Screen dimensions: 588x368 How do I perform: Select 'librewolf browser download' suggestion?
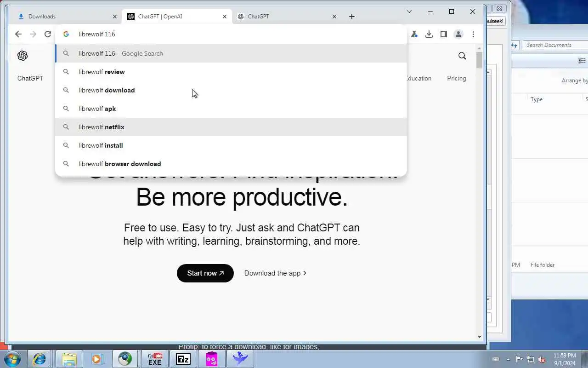pos(231,164)
